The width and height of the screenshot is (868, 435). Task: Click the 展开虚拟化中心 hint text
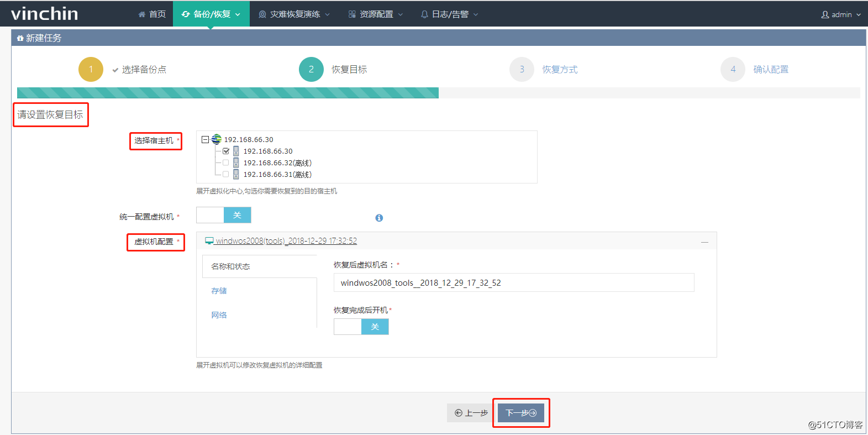(x=266, y=191)
